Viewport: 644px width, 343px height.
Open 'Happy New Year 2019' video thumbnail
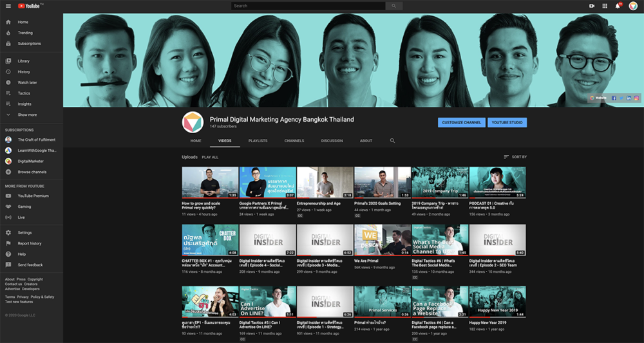[x=497, y=302]
